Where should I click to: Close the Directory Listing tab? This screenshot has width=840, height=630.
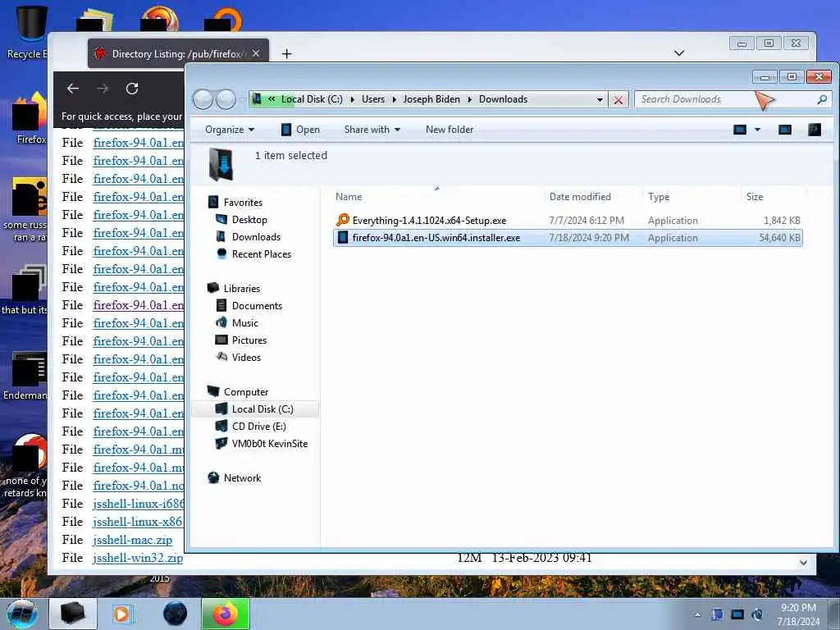[256, 53]
